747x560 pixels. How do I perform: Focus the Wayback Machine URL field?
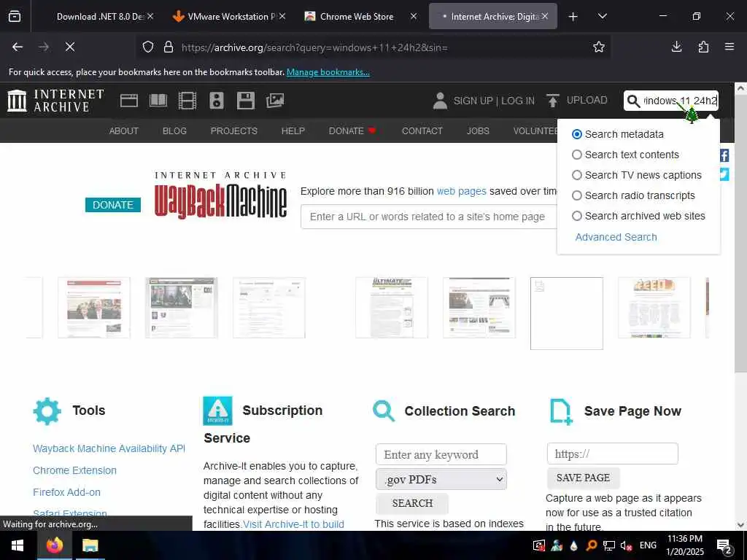coord(429,217)
